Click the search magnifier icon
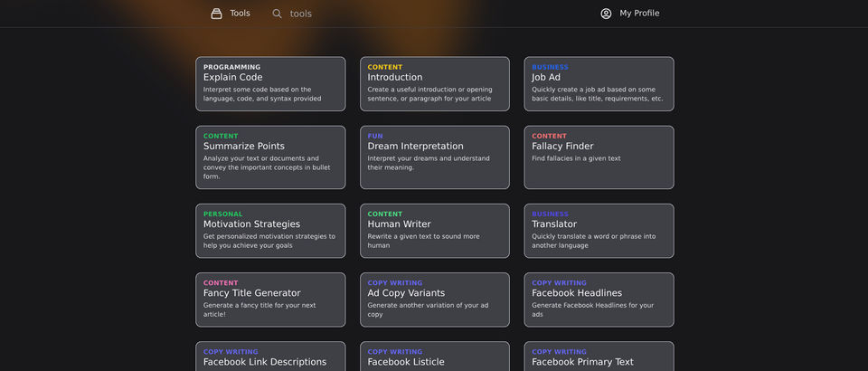The height and width of the screenshot is (371, 868). pyautogui.click(x=278, y=14)
